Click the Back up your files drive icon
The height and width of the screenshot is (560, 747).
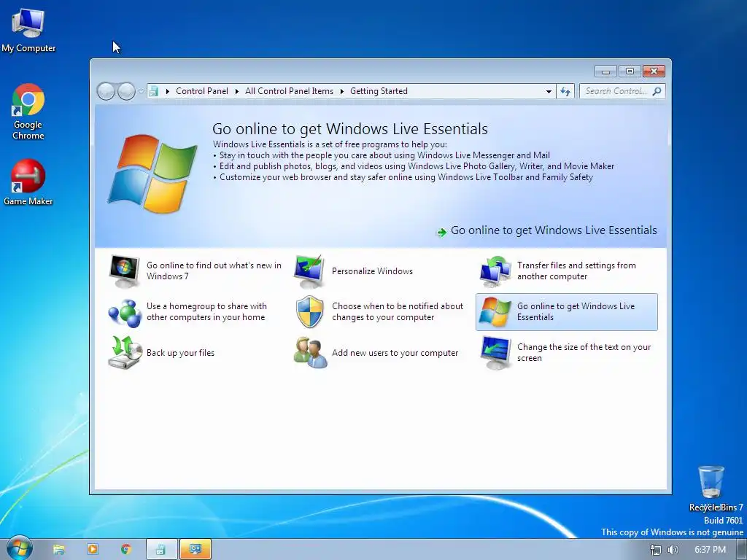125,353
